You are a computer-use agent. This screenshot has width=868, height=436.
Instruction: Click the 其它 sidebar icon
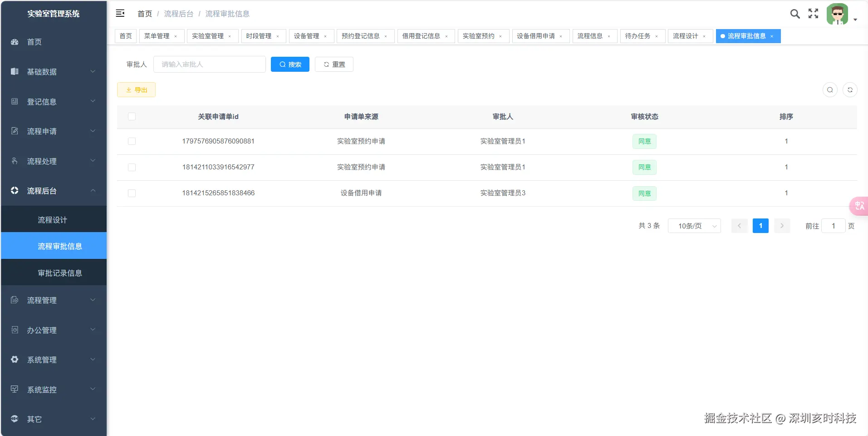tap(15, 419)
